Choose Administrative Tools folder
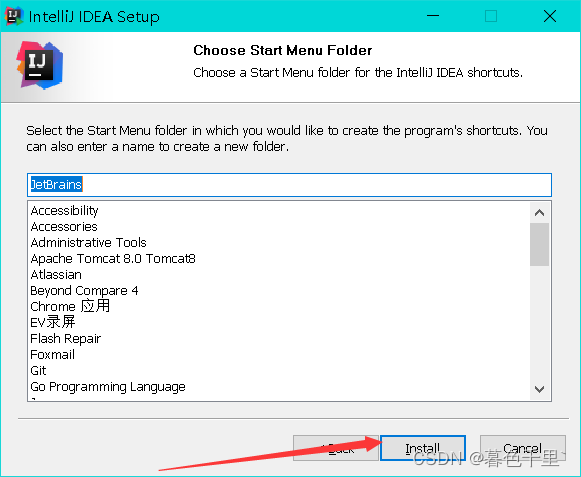The width and height of the screenshot is (581, 477). click(89, 242)
